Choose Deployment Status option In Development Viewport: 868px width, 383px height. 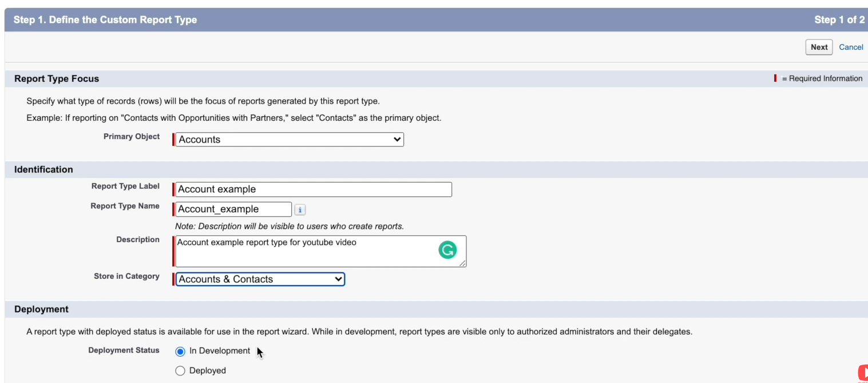click(x=180, y=351)
